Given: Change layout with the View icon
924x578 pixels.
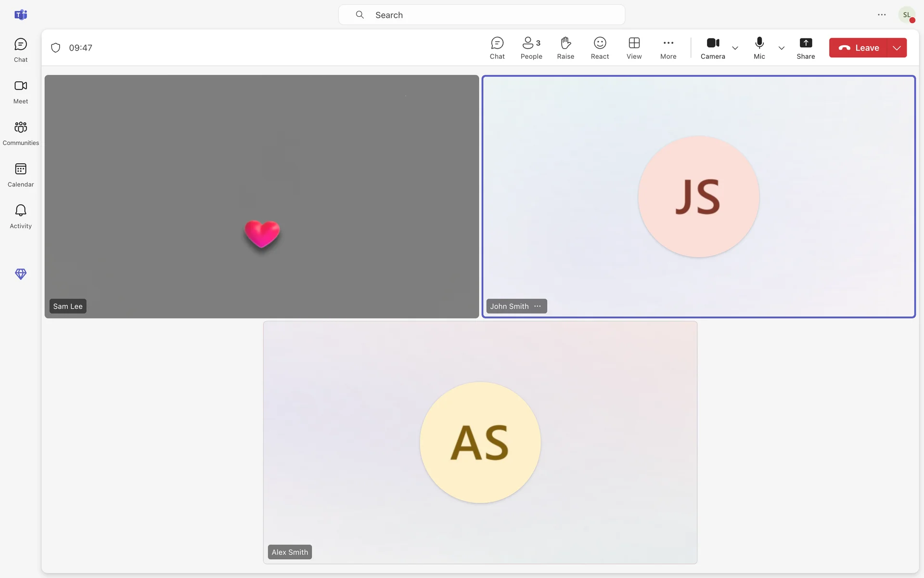Looking at the screenshot, I should (634, 48).
